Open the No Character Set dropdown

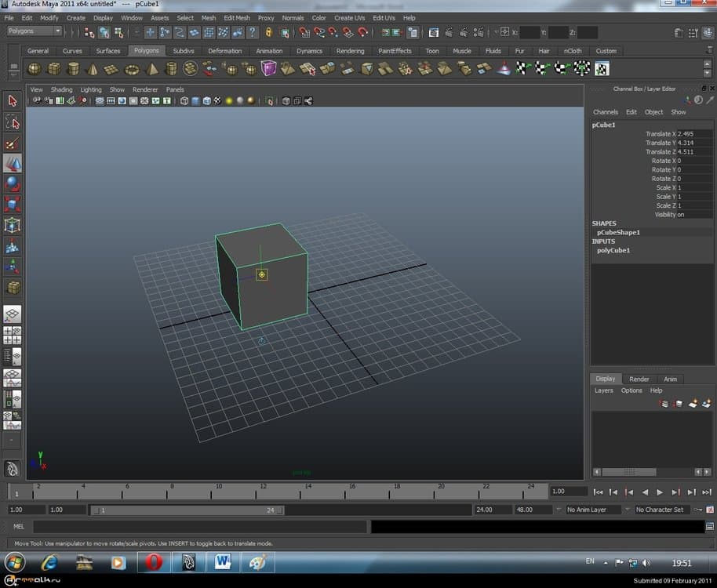pos(663,510)
